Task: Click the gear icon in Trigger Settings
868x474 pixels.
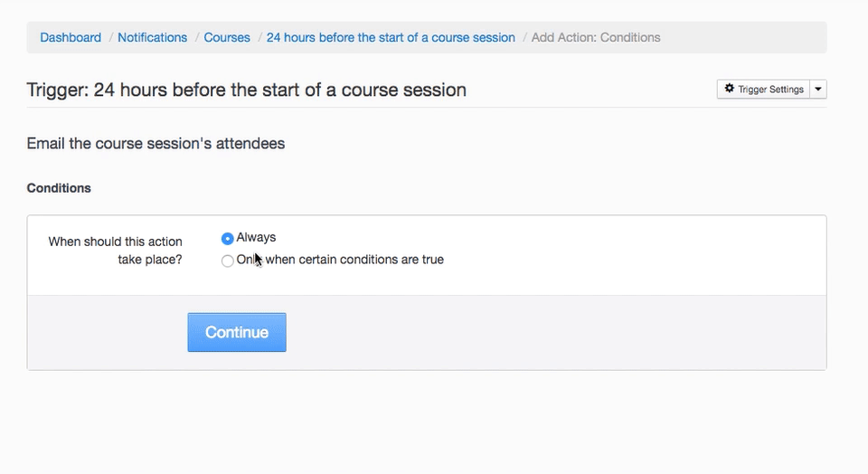Action: point(730,89)
